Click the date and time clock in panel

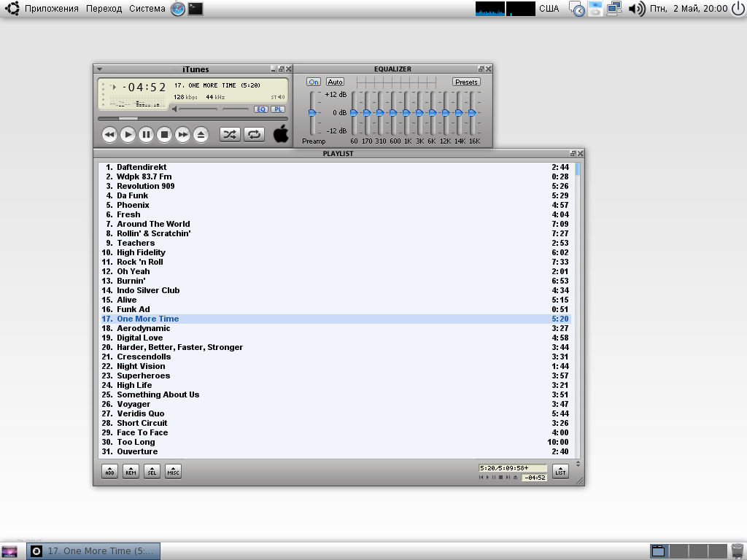pyautogui.click(x=689, y=9)
